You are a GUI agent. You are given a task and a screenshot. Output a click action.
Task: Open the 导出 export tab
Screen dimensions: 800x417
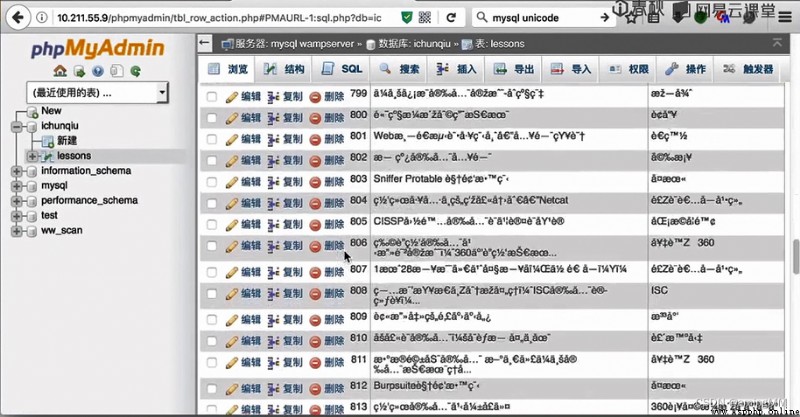[514, 69]
